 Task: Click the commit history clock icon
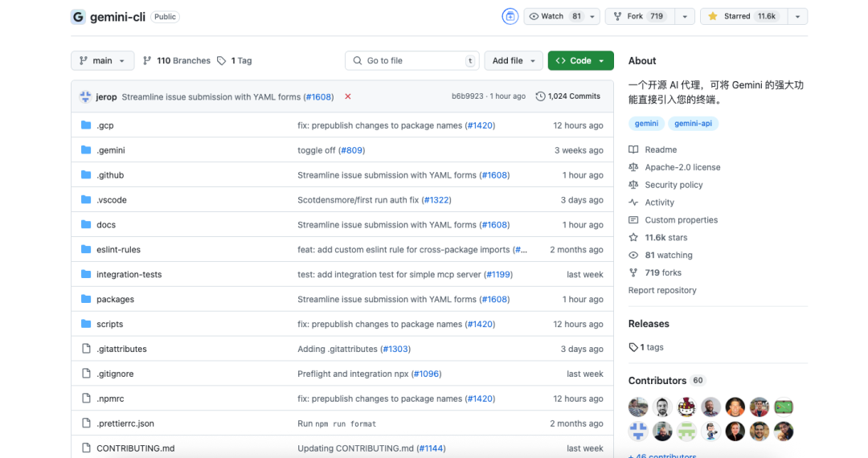[x=540, y=96]
